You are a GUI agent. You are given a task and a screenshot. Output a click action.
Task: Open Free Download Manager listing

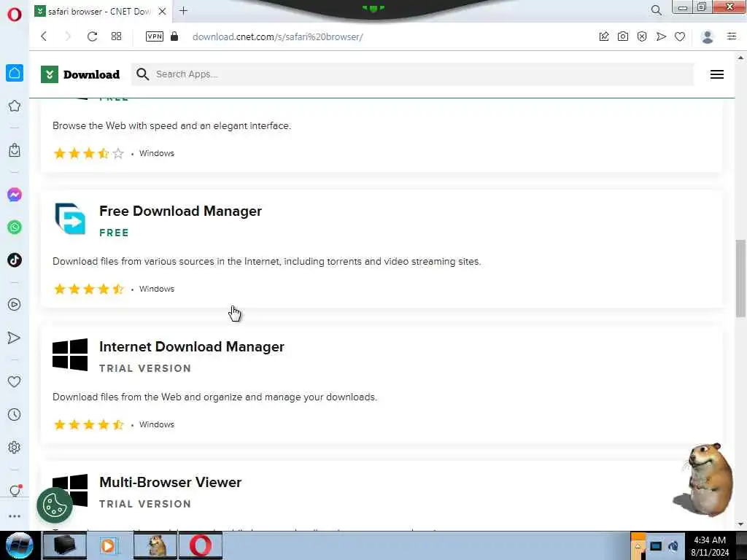(181, 211)
